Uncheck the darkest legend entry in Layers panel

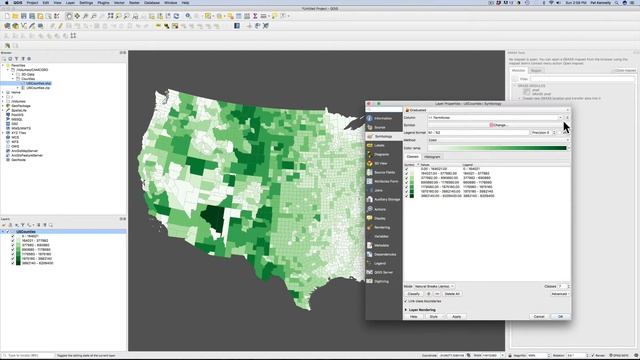(13, 263)
